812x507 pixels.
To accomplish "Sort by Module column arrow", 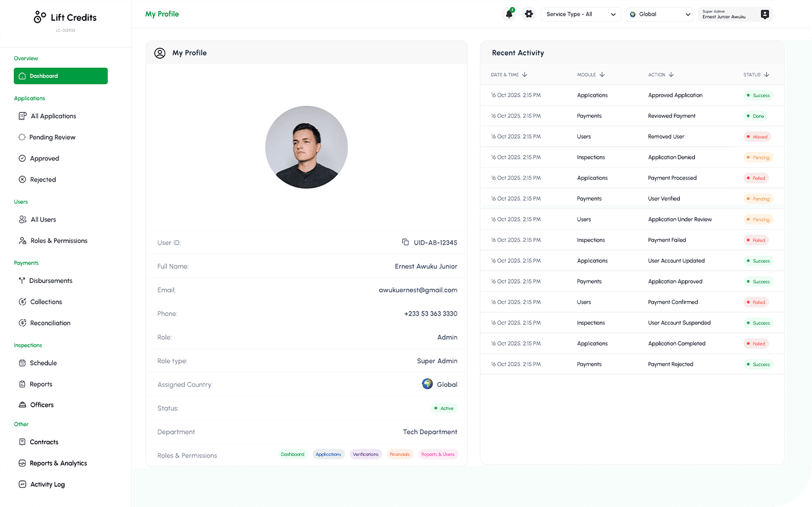I will click(602, 75).
